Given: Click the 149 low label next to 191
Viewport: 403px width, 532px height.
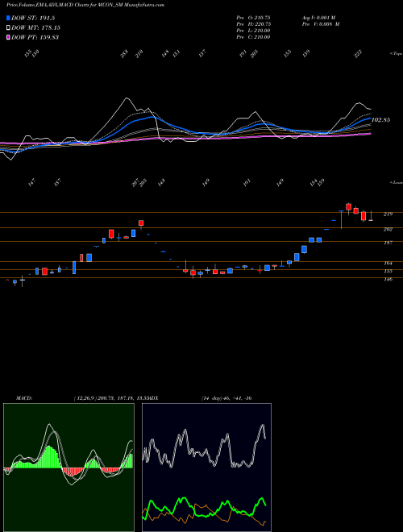Looking at the screenshot, I should pos(280,183).
